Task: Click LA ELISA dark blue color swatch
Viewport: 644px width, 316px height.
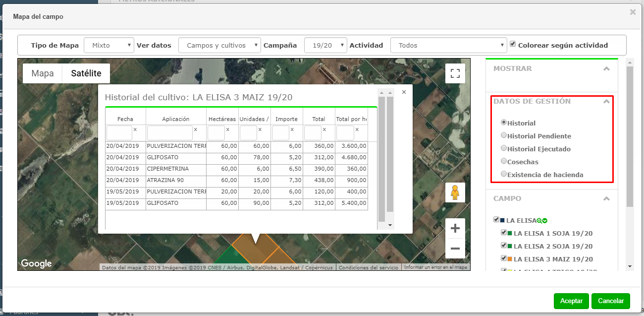Action: (503, 220)
